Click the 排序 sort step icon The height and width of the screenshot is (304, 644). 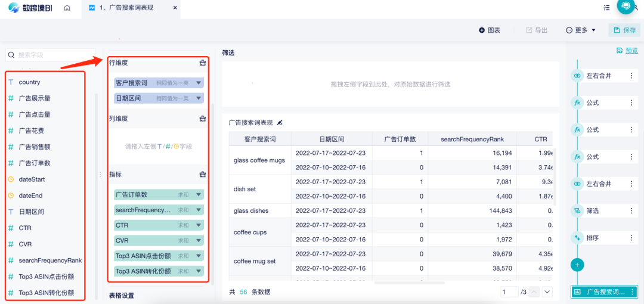tap(577, 238)
